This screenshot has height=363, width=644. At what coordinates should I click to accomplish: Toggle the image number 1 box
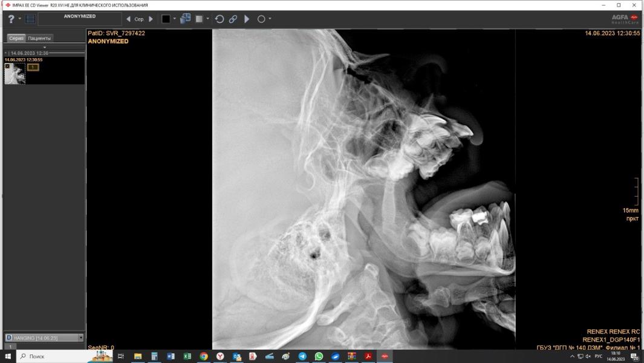[x=33, y=67]
